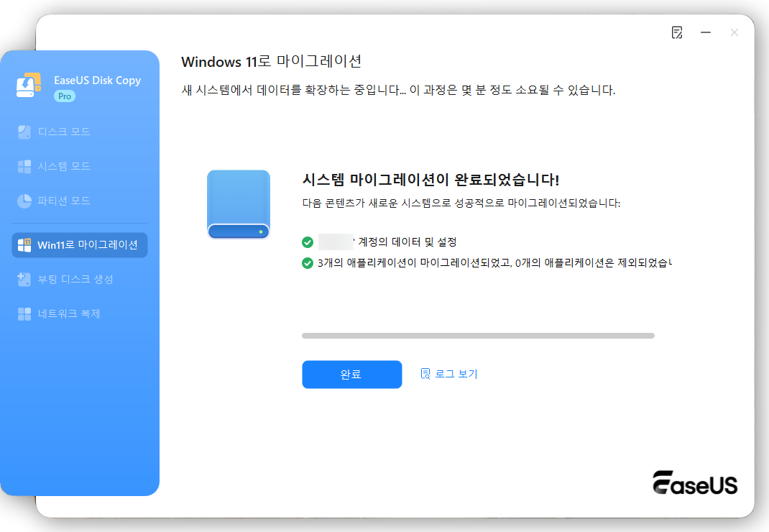
Task: Click the blue disk illustration thumbnail
Action: pyautogui.click(x=238, y=204)
